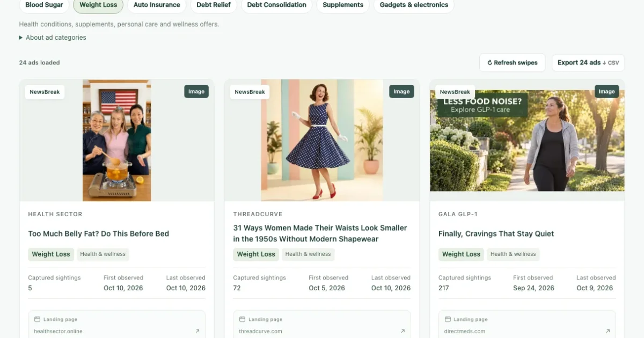Open the 31 Ways Women Made Their Waists ad title
The width and height of the screenshot is (644, 338).
pos(320,233)
